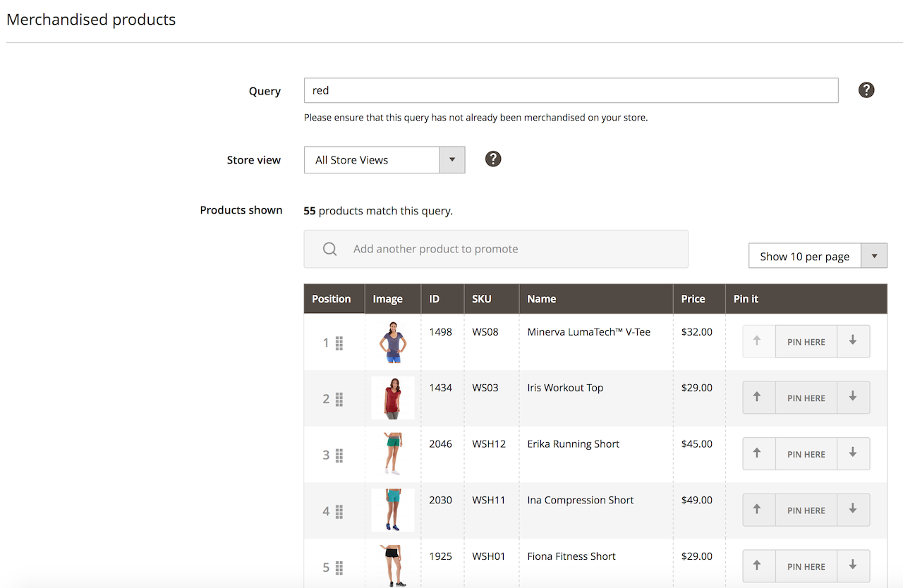Open the Store view help icon
The height and width of the screenshot is (588, 903).
tap(492, 159)
